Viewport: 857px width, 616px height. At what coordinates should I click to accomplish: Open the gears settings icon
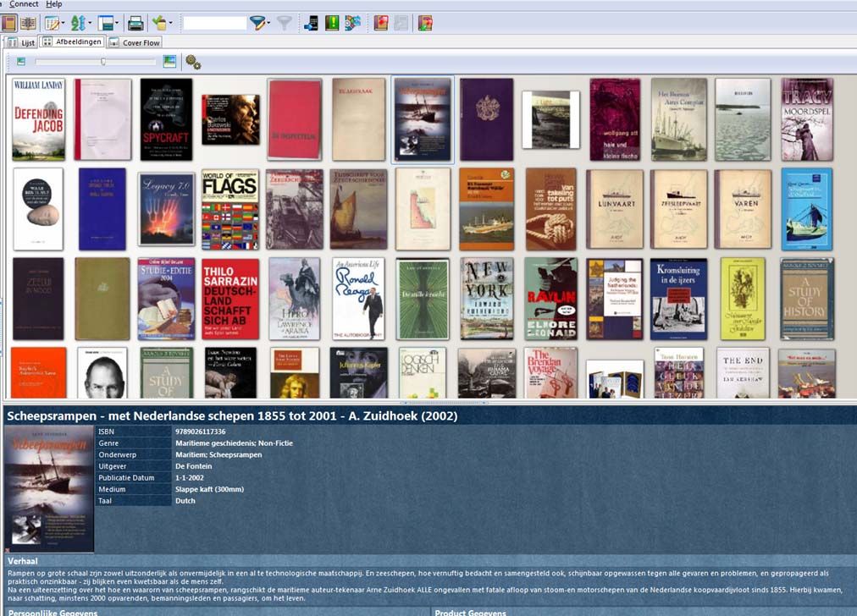193,63
